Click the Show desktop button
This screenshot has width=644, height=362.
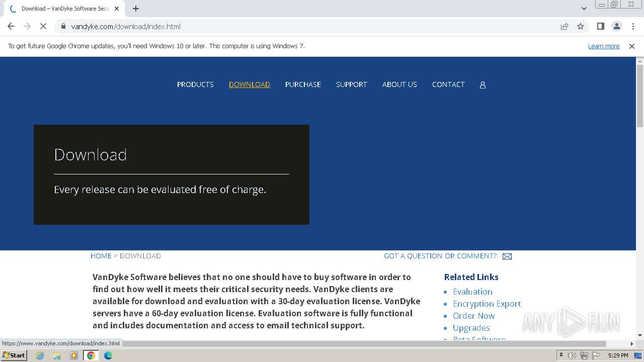pyautogui.click(x=638, y=355)
